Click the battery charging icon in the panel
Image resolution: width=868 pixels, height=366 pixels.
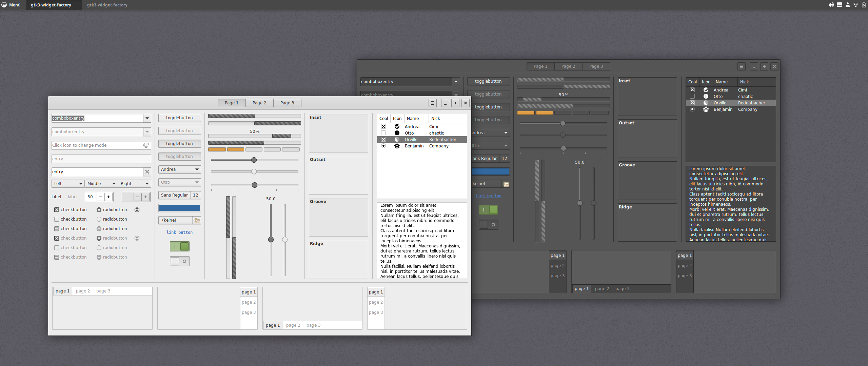pyautogui.click(x=864, y=5)
